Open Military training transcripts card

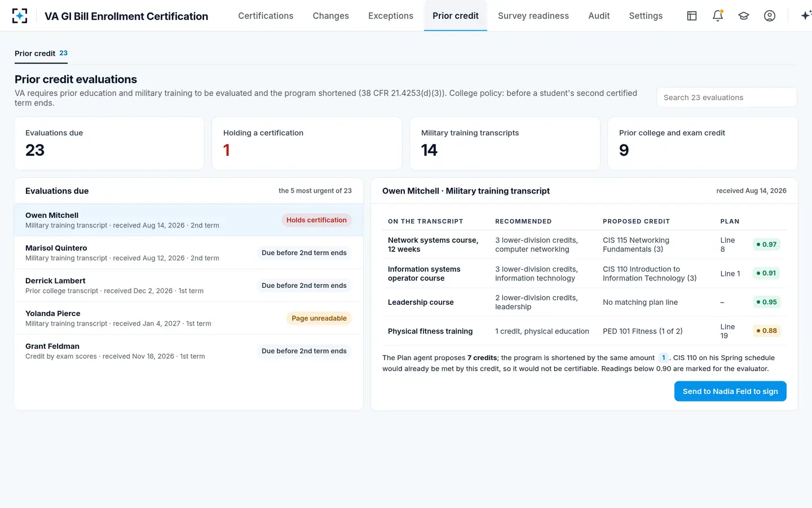505,143
